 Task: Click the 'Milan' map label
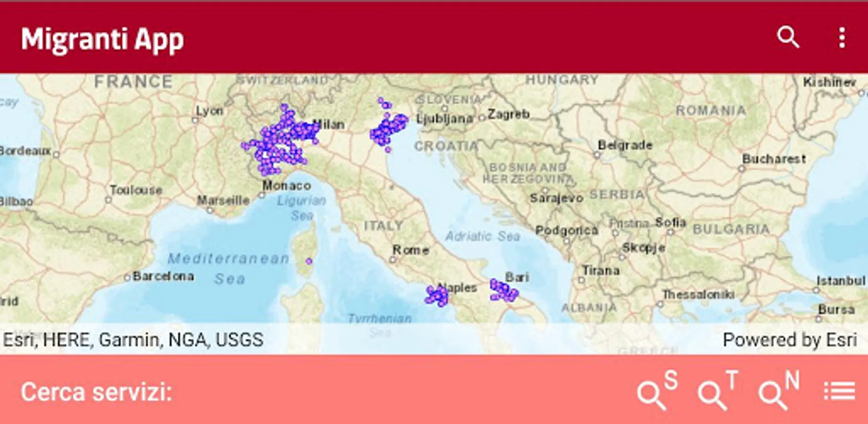329,124
